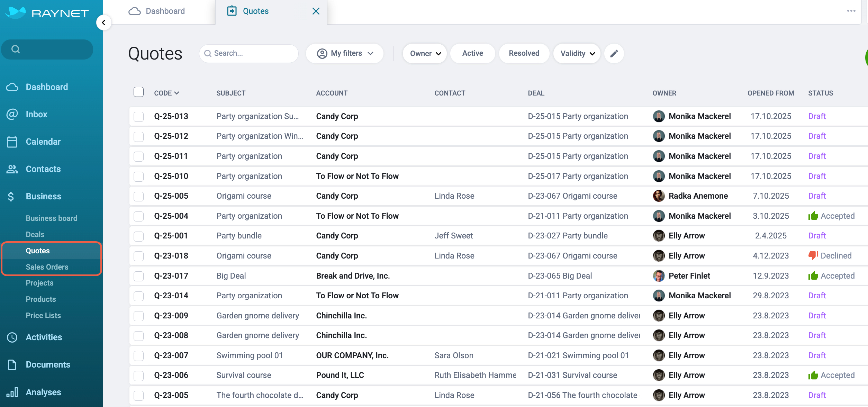Click Draft status of Q-23-009
868x407 pixels.
point(817,316)
